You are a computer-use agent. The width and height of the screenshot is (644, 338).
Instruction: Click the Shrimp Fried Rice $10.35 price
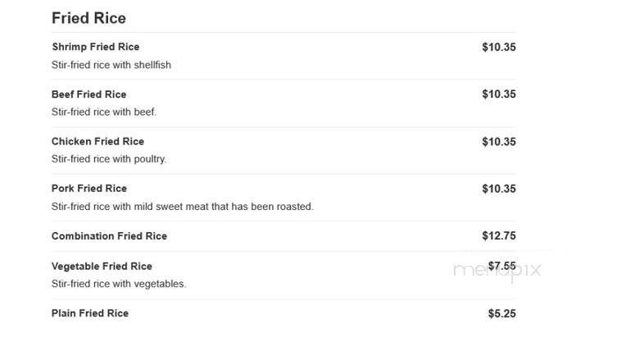click(499, 48)
